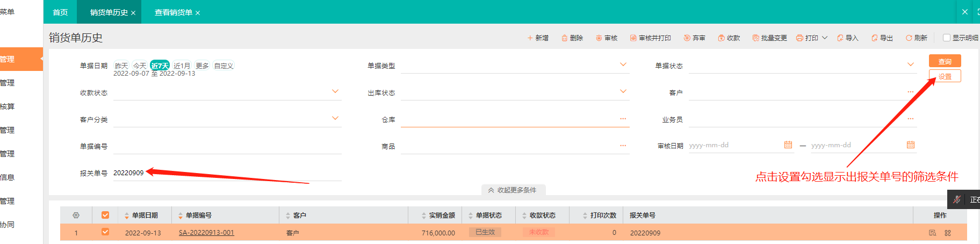Image resolution: width=980 pixels, height=244 pixels.
Task: Click the grid more-actions icon in 操作 column
Action: click(x=948, y=233)
